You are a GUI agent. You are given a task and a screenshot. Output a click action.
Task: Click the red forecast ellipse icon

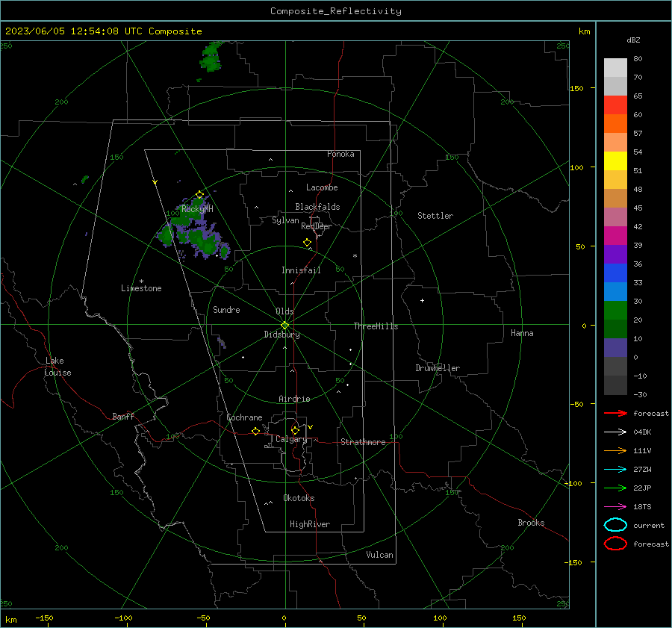click(x=615, y=544)
